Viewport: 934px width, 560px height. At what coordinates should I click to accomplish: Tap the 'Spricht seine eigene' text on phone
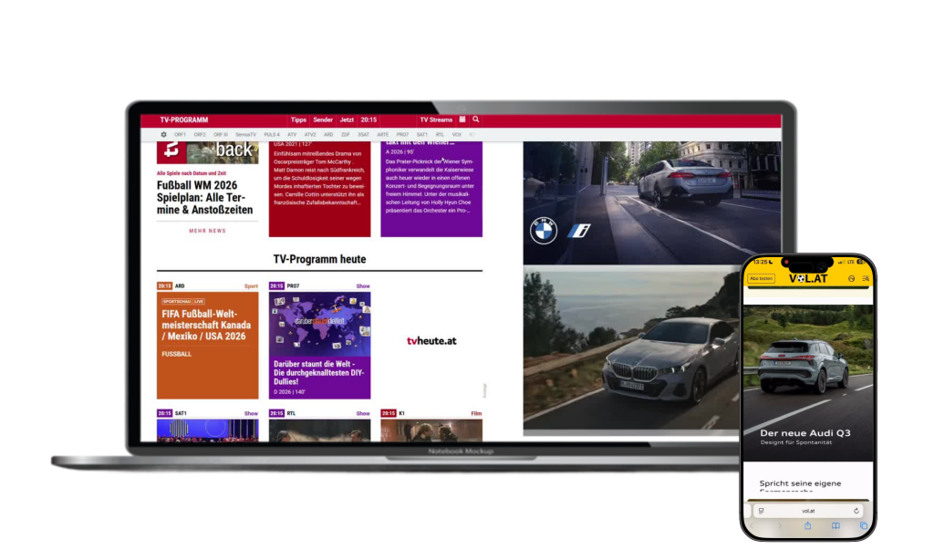click(x=800, y=483)
